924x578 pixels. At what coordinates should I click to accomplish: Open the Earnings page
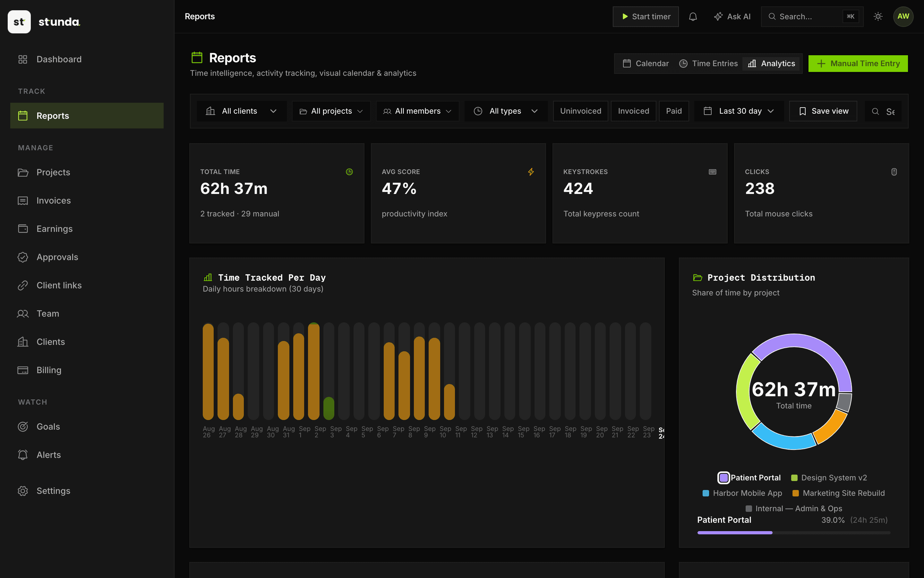point(87,229)
